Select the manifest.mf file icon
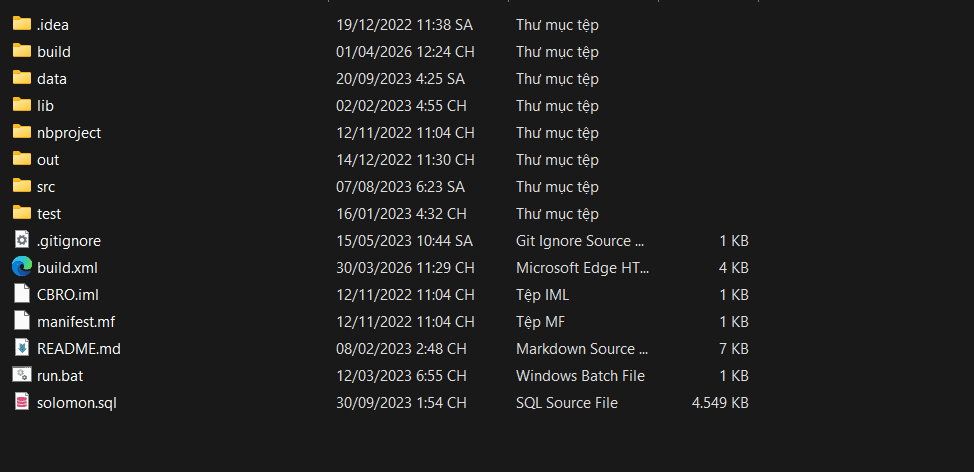 tap(22, 321)
